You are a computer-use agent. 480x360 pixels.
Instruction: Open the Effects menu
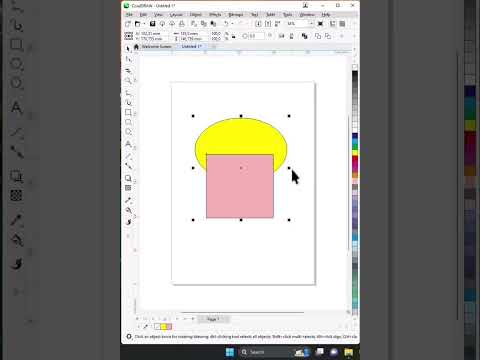[215, 15]
